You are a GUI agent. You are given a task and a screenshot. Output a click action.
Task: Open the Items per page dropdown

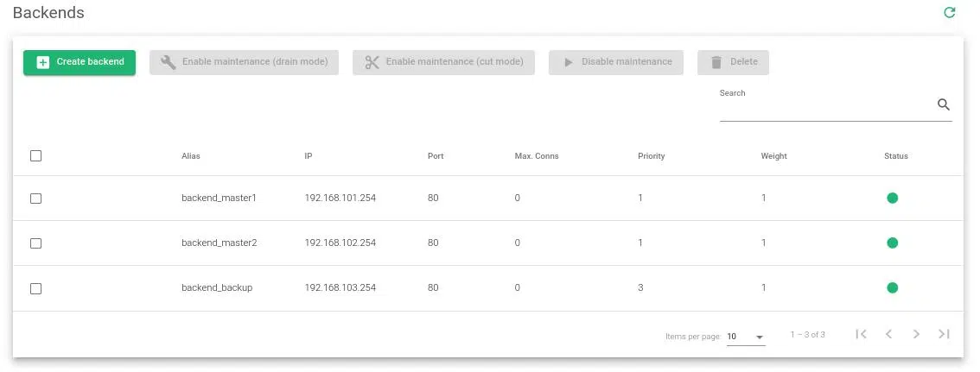pos(746,337)
